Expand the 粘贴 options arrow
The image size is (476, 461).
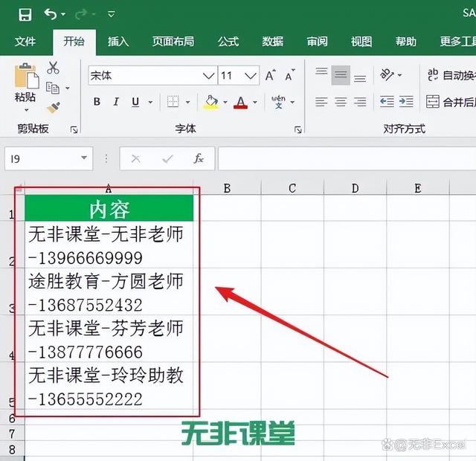pos(27,110)
